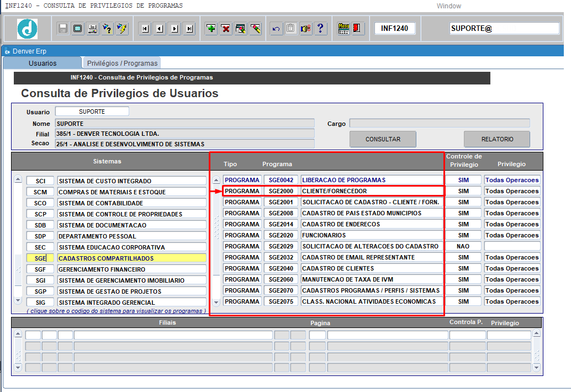The image size is (571, 392).
Task: Click the SGE2000 program code cell
Action: tap(281, 191)
